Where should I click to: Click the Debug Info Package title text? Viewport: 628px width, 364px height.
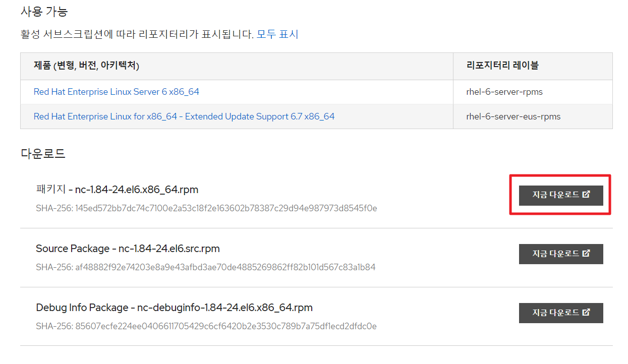pyautogui.click(x=174, y=308)
